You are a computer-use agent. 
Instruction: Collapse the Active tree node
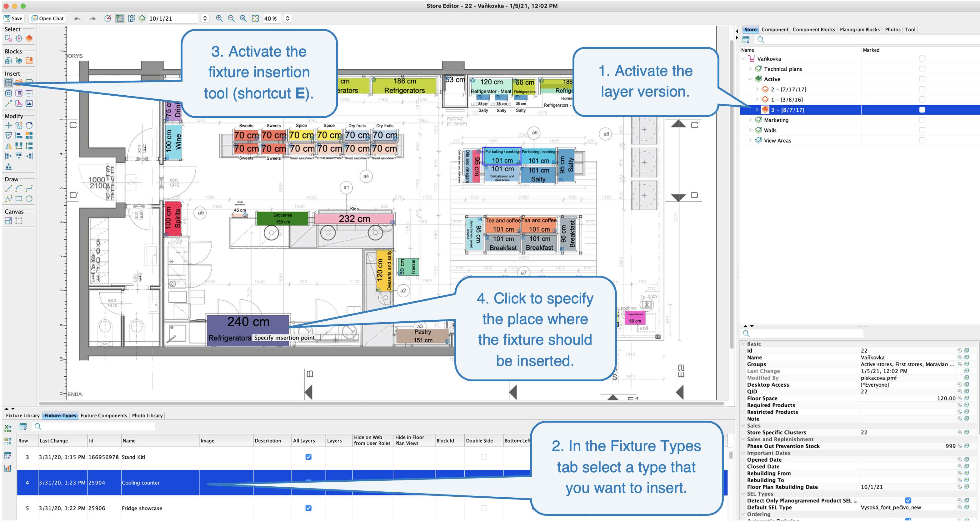point(750,79)
